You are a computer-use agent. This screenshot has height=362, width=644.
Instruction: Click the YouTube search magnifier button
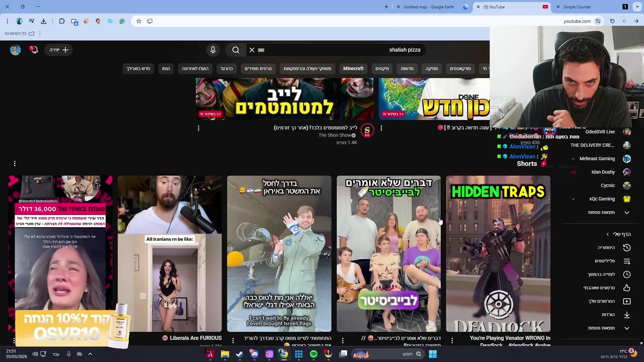pyautogui.click(x=236, y=50)
